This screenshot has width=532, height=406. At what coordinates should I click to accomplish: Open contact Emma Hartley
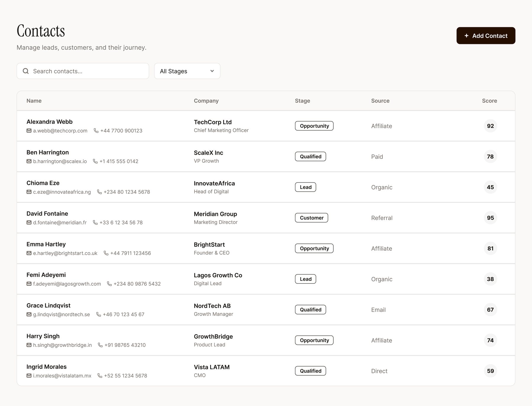(46, 244)
